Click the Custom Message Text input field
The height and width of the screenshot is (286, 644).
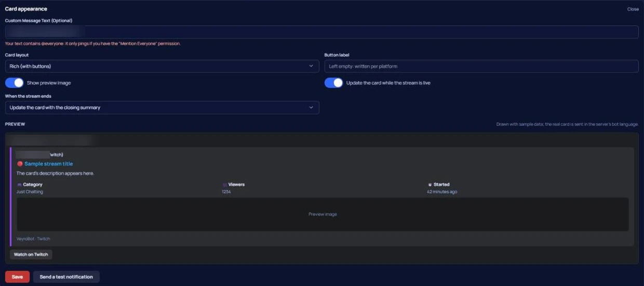(x=321, y=32)
